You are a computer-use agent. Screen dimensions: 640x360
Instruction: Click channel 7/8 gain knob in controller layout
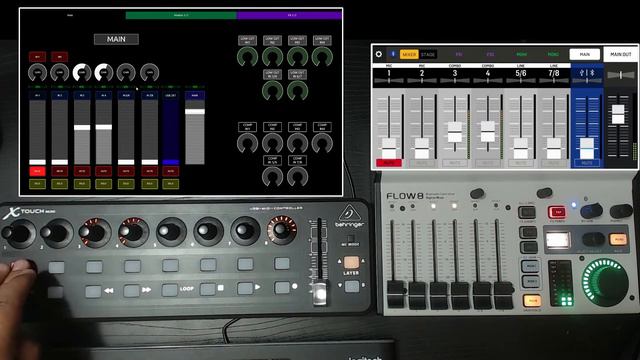[149, 73]
